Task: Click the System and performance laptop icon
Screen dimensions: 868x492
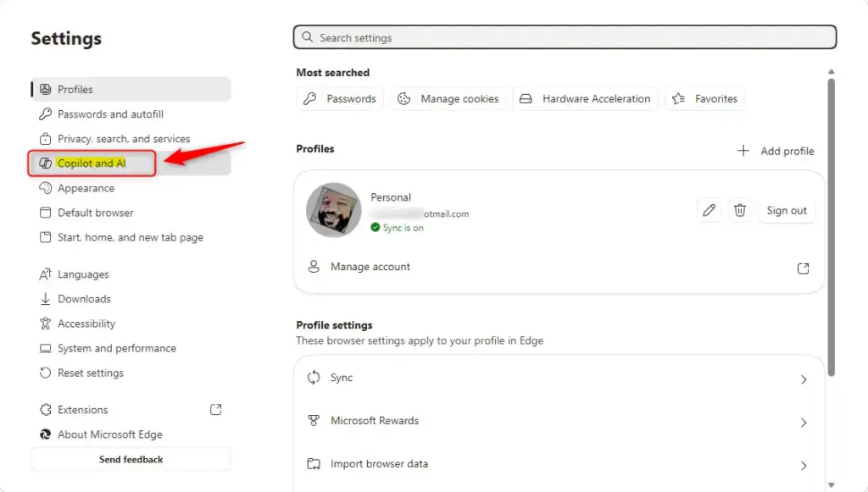Action: click(46, 348)
